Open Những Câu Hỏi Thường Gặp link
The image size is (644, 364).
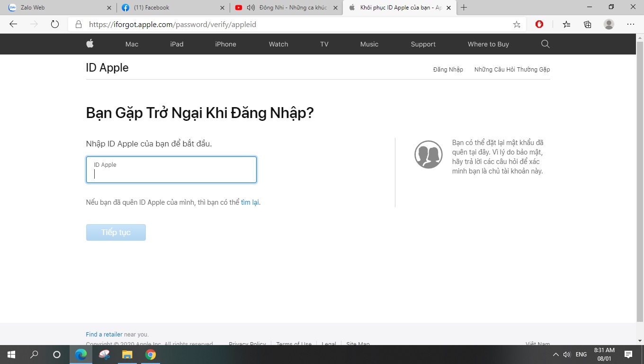click(x=512, y=69)
